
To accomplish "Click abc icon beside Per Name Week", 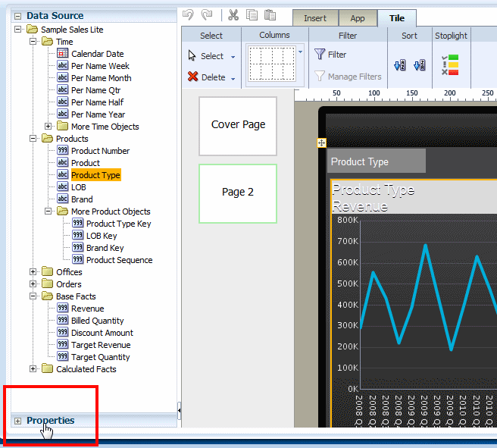I will tap(62, 65).
